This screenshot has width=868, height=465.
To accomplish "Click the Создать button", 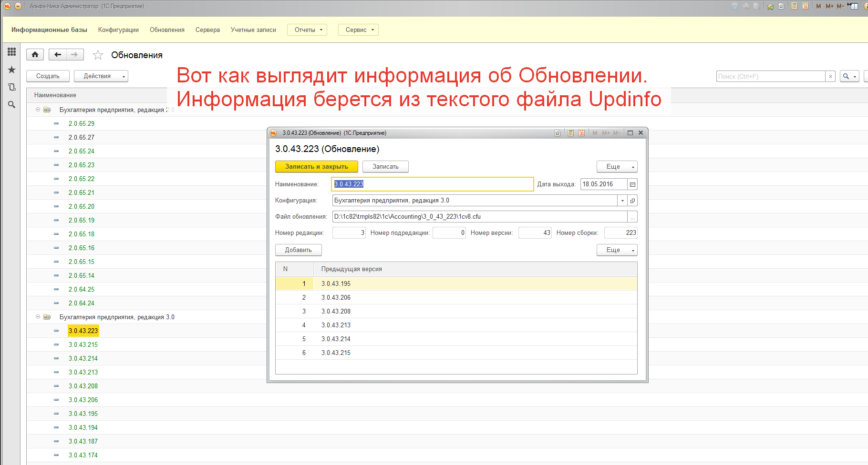I will point(48,76).
